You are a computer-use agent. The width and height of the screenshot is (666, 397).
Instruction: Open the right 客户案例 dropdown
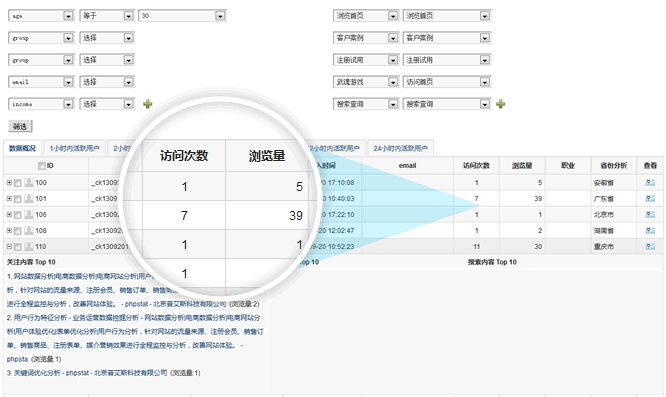click(x=447, y=38)
